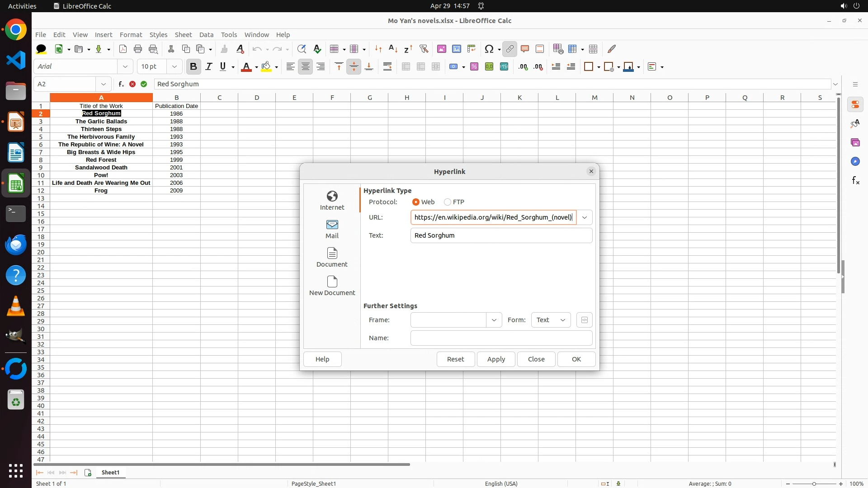The width and height of the screenshot is (868, 488).
Task: Click the Insert Image toolbar icon
Action: [x=441, y=49]
